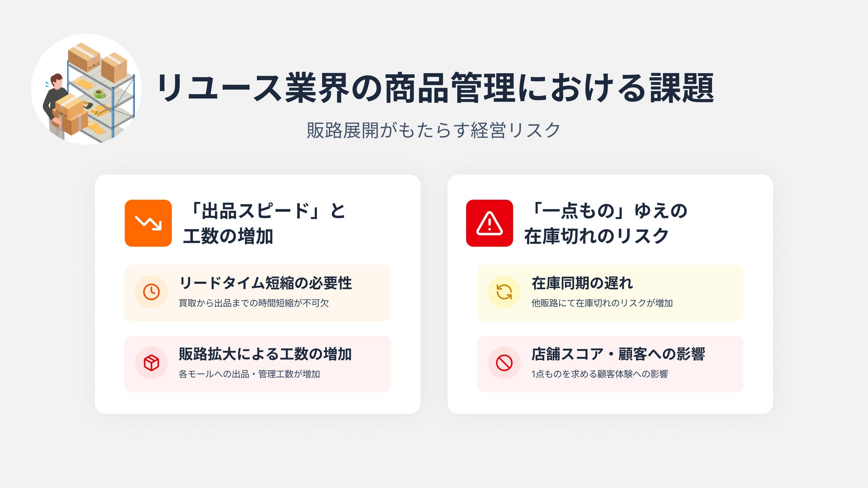Click the text 他販路にて在庫切れのリスクが増加
Image resolution: width=868 pixels, height=488 pixels.
click(602, 303)
